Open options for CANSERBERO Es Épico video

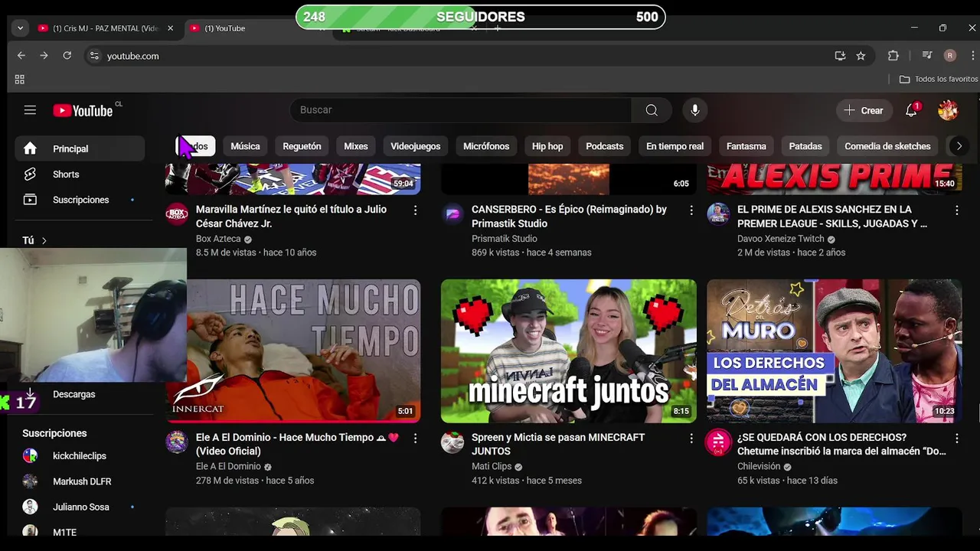point(691,210)
